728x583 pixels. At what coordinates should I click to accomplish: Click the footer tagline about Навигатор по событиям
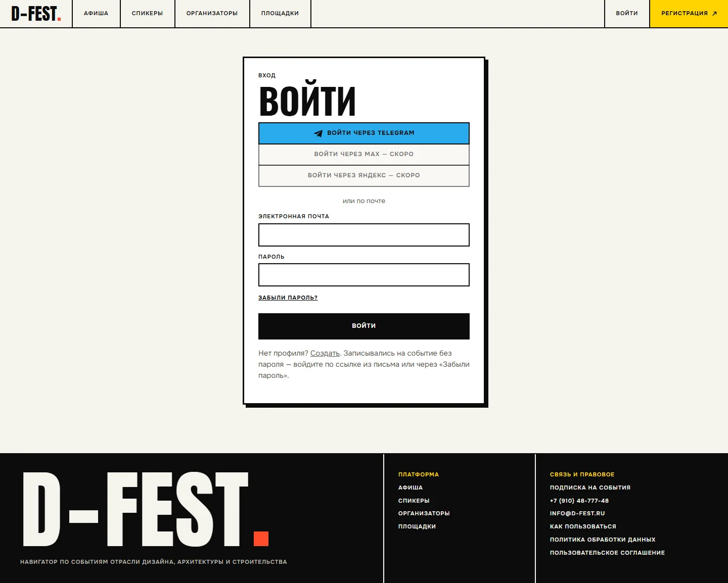(x=154, y=562)
